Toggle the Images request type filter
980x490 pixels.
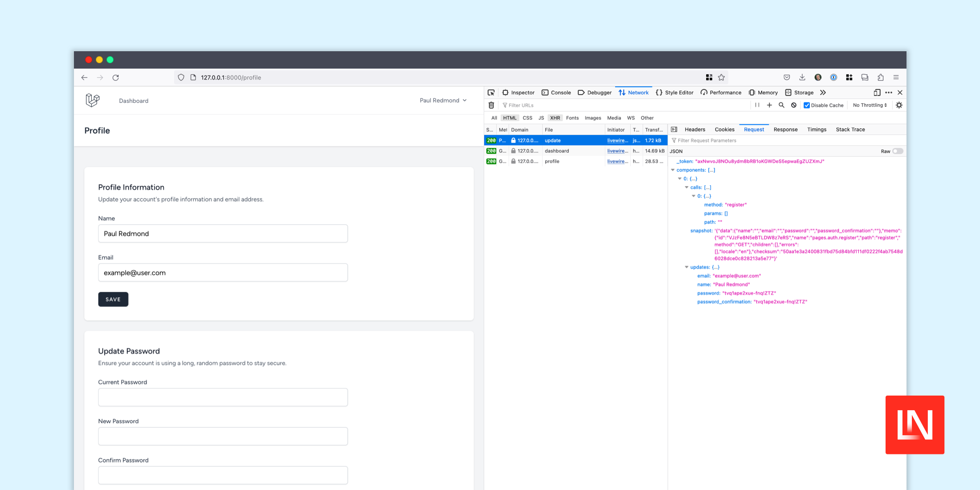(x=593, y=118)
